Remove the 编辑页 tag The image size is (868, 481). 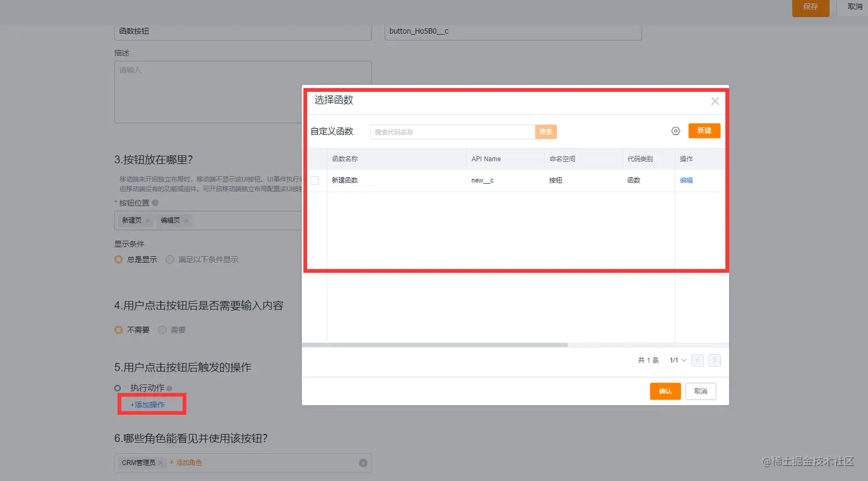pos(187,220)
